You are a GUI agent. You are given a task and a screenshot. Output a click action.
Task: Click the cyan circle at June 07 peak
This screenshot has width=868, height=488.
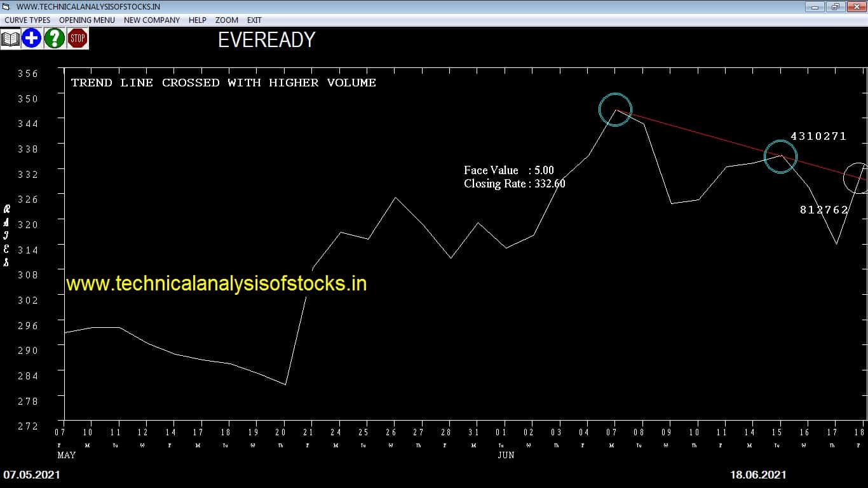pos(615,110)
